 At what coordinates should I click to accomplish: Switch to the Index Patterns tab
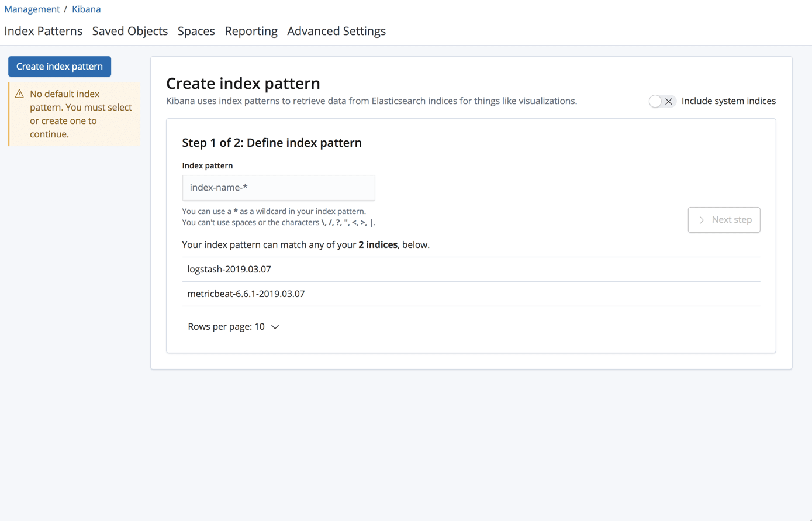coord(43,31)
